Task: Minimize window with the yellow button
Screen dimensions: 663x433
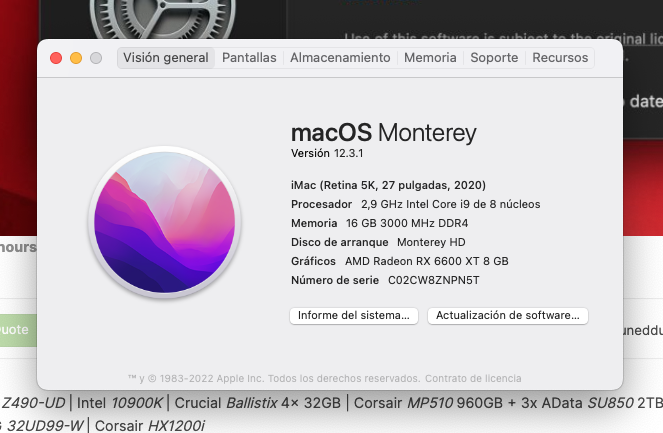Action: (x=76, y=58)
